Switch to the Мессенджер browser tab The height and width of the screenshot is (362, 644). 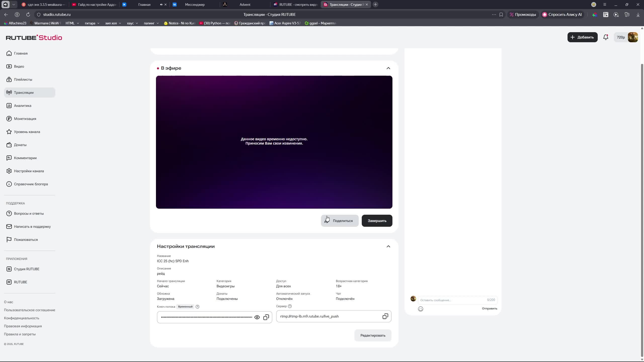[x=195, y=5]
